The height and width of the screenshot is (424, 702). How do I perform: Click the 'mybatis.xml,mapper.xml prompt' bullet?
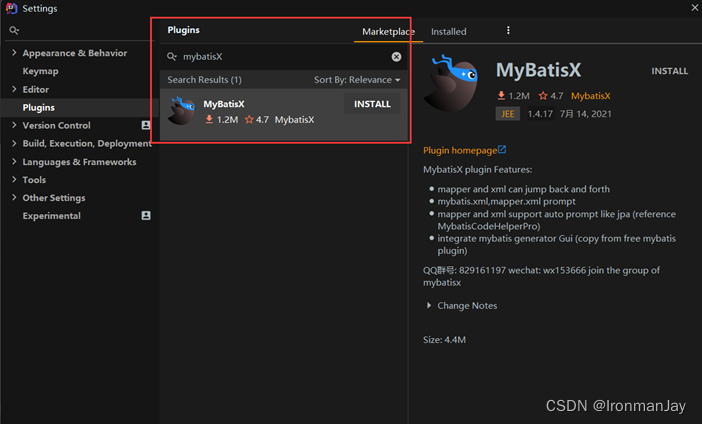click(x=506, y=201)
